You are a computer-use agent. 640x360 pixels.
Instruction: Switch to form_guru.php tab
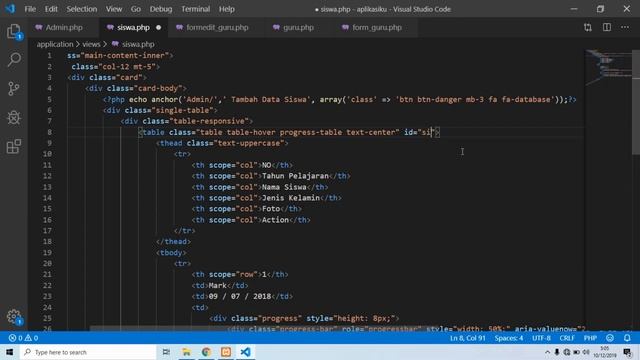377,27
